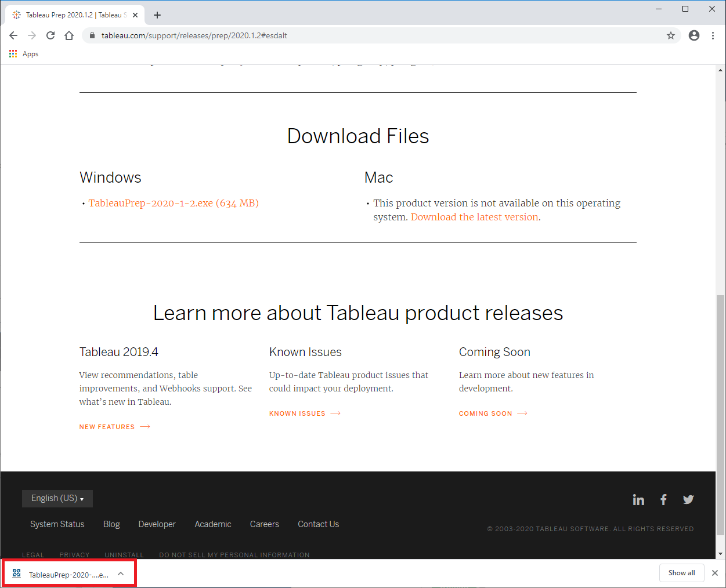Viewport: 726px width, 588px height.
Task: Open Do Not Sell My Personal Information
Action: [234, 555]
